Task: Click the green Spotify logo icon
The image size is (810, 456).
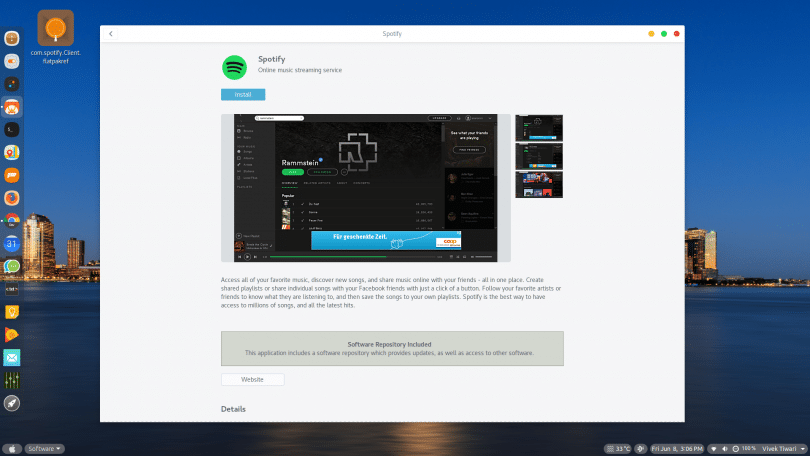Action: pyautogui.click(x=235, y=67)
